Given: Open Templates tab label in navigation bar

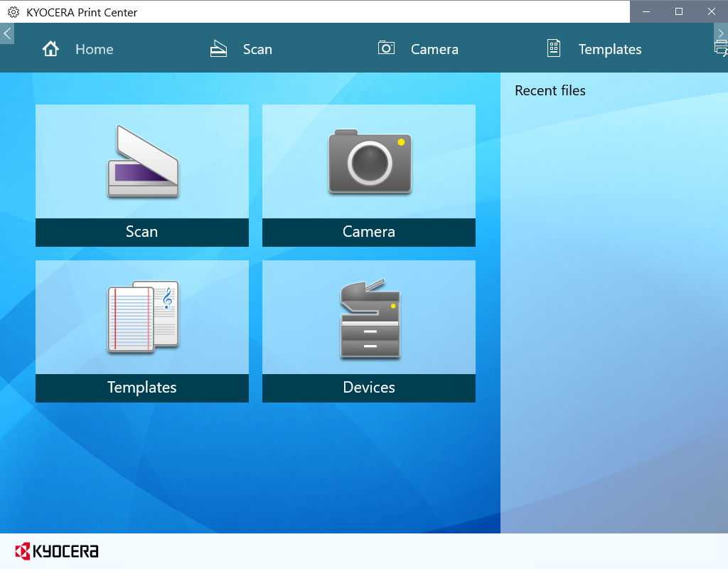Looking at the screenshot, I should pos(609,49).
